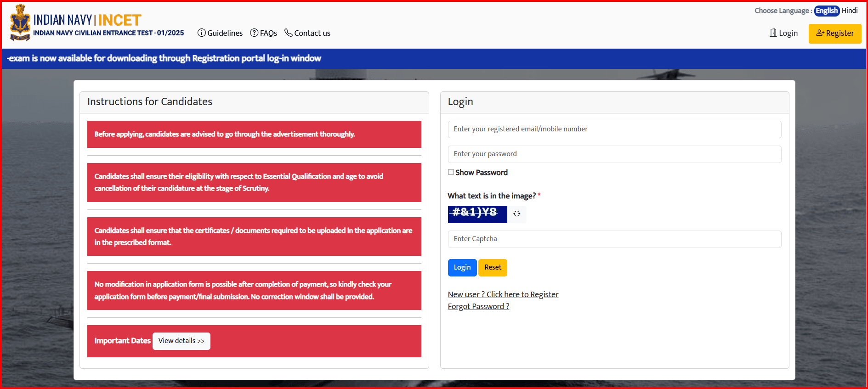Click the Contact us phone icon
Image resolution: width=868 pixels, height=389 pixels.
[x=288, y=33]
